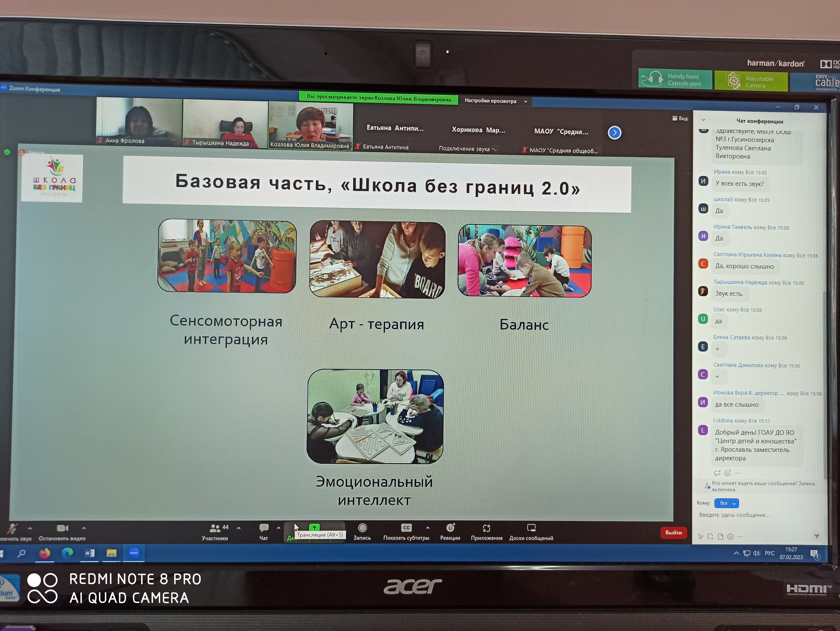Leave the meeting with the Выйти button
This screenshot has width=840, height=631.
[x=674, y=533]
